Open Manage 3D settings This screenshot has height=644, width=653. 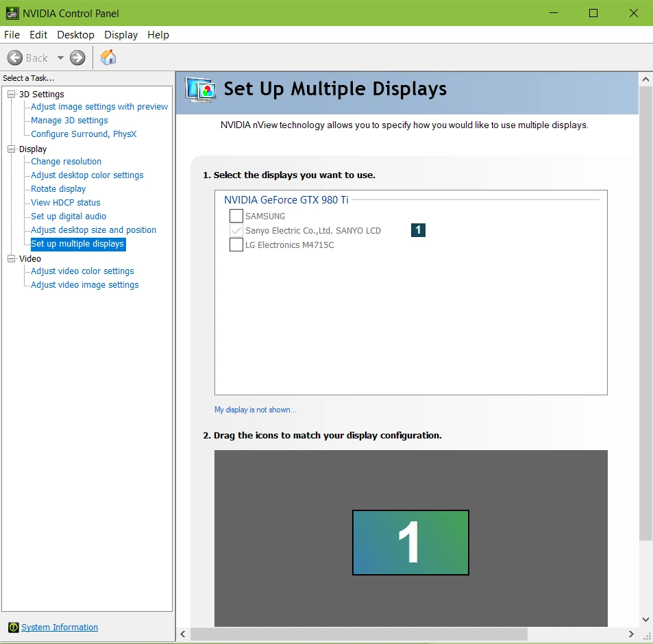[69, 121]
